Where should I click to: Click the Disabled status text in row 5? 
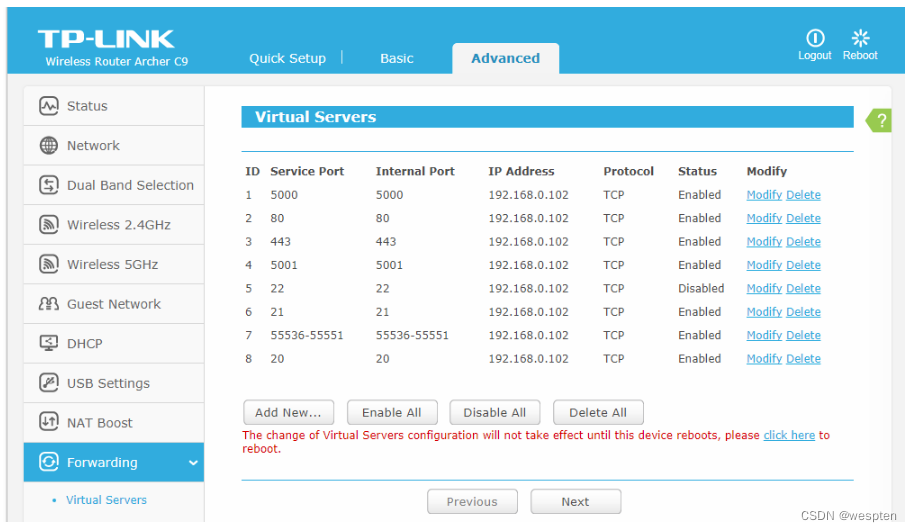coord(701,288)
